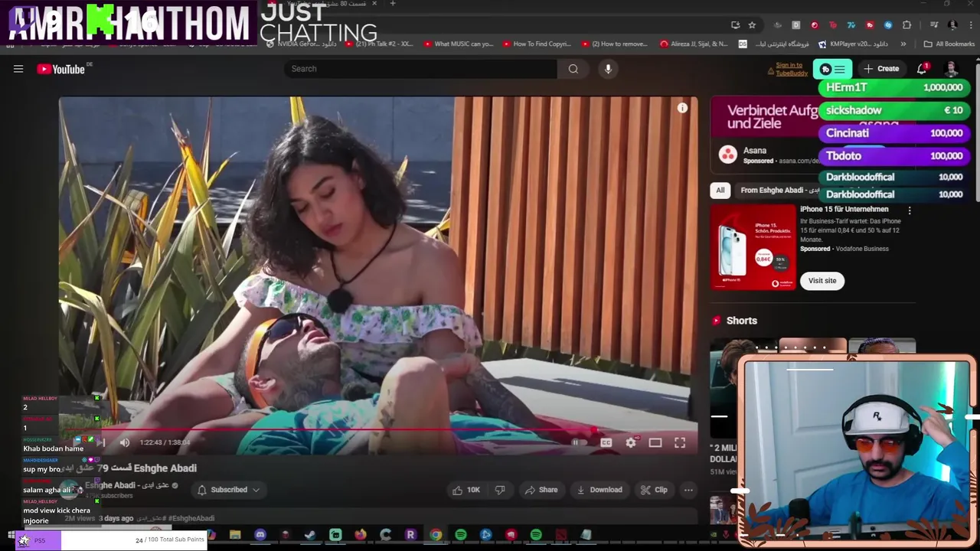Open YouTube notifications bell

[x=922, y=69]
